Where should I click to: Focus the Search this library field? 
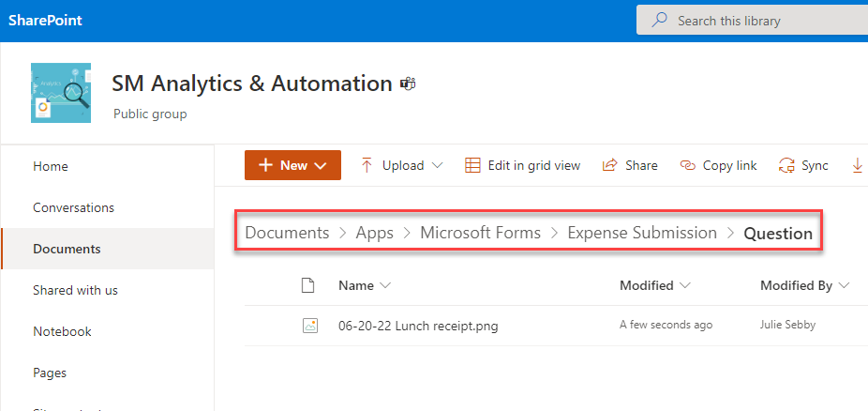click(x=753, y=21)
